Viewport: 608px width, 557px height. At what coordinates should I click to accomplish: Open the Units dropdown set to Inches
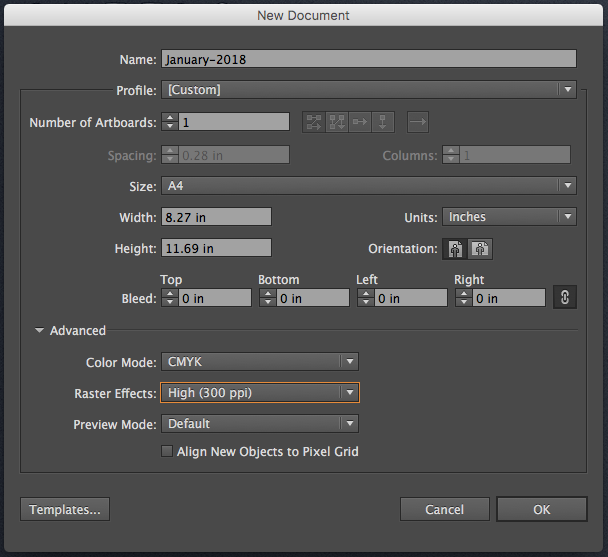pyautogui.click(x=509, y=217)
